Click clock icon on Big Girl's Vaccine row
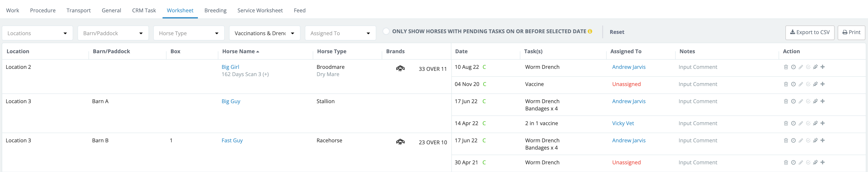 [x=793, y=84]
